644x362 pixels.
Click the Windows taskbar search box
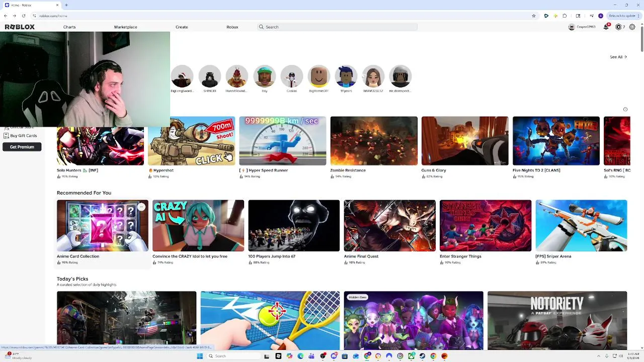[x=234, y=356]
